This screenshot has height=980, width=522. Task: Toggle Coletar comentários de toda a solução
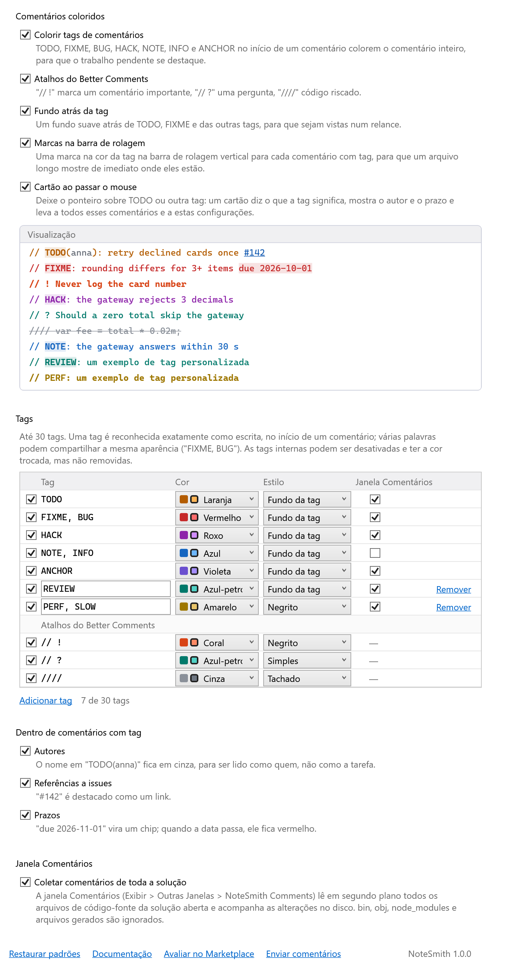[25, 882]
